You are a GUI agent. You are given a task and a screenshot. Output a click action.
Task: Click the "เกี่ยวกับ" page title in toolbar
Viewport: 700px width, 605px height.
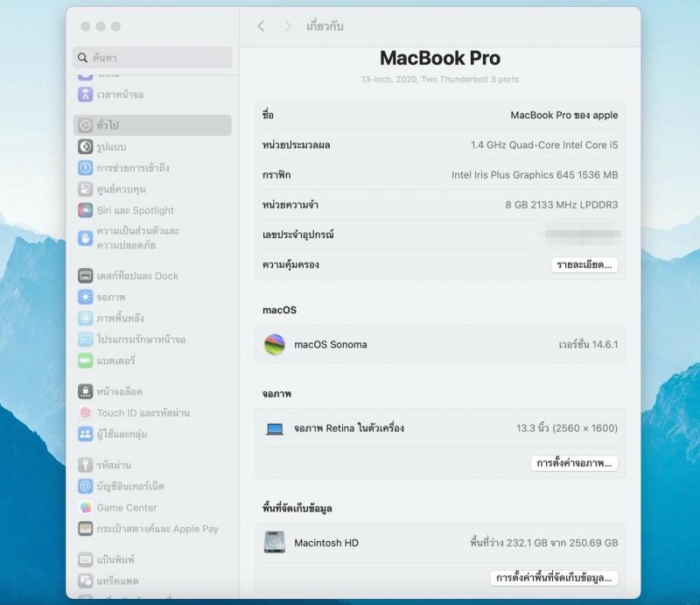pos(325,26)
